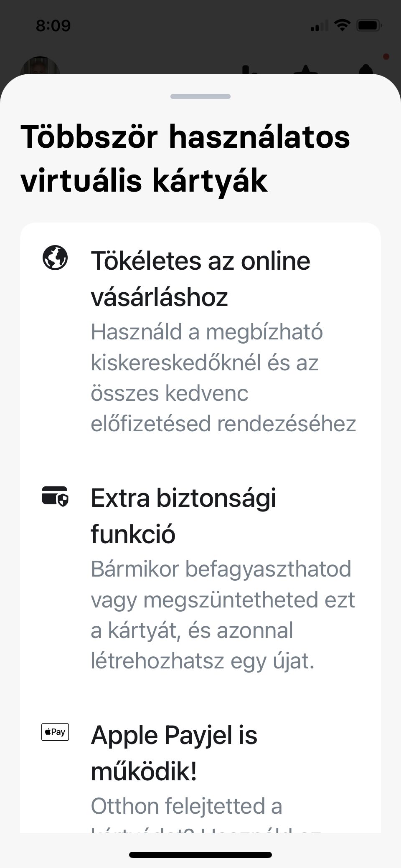This screenshot has height=868, width=401.
Task: Select "Extra biztonsági funkció" item title
Action: pyautogui.click(x=183, y=516)
